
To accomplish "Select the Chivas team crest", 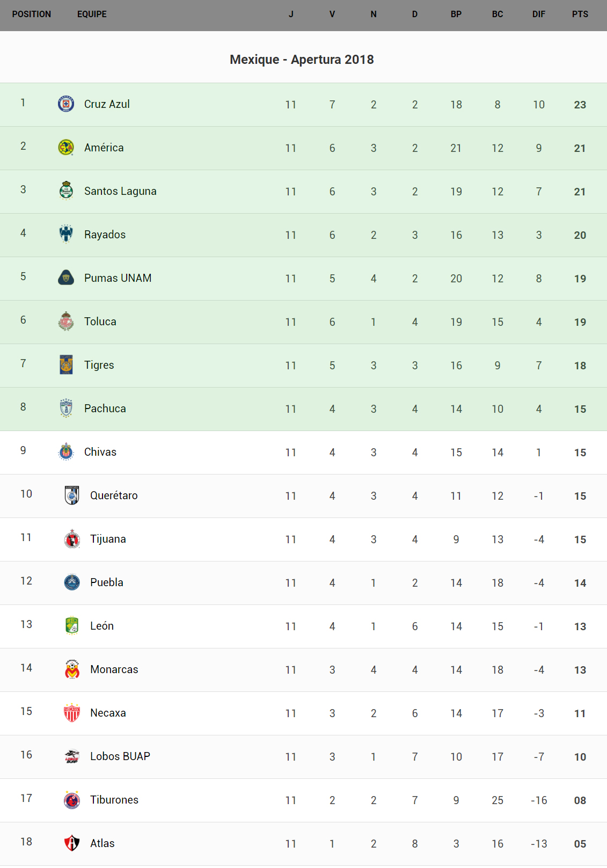I will point(66,451).
